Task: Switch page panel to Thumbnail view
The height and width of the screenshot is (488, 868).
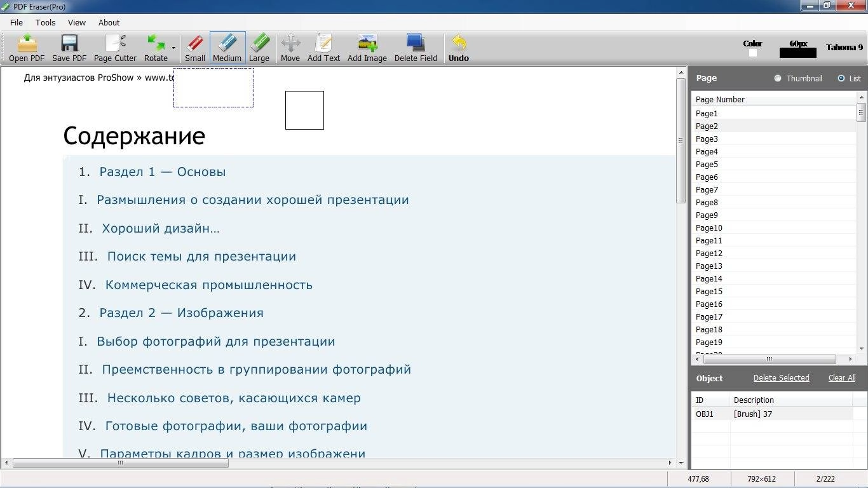Action: pyautogui.click(x=778, y=78)
